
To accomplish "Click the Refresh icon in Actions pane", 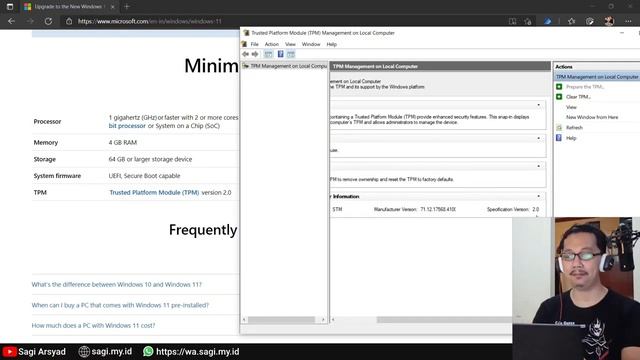I will (x=559, y=127).
